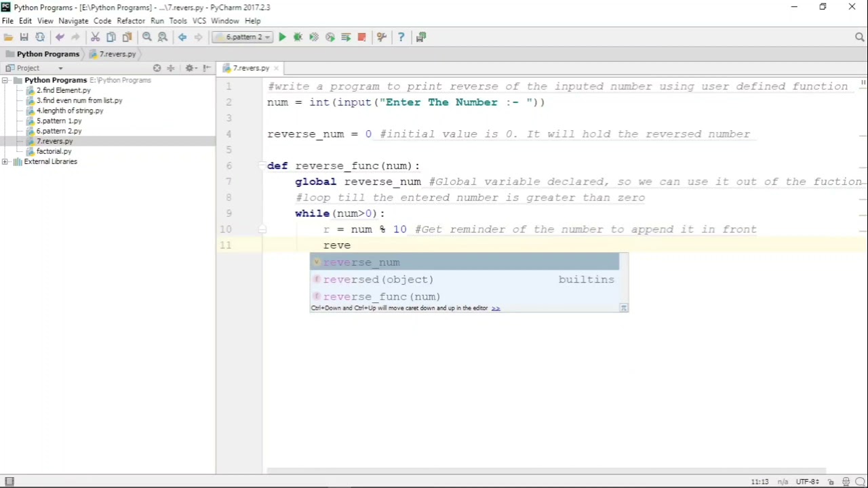The height and width of the screenshot is (488, 868).
Task: Click the editor horizontal scrollbar
Action: point(546,471)
